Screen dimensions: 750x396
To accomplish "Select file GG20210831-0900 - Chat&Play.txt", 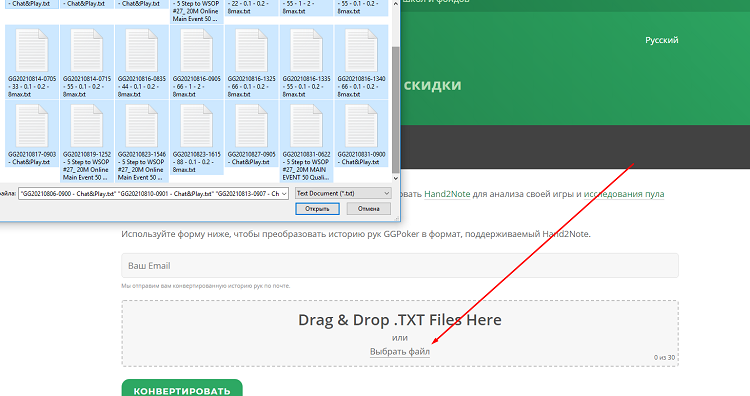I will click(362, 134).
